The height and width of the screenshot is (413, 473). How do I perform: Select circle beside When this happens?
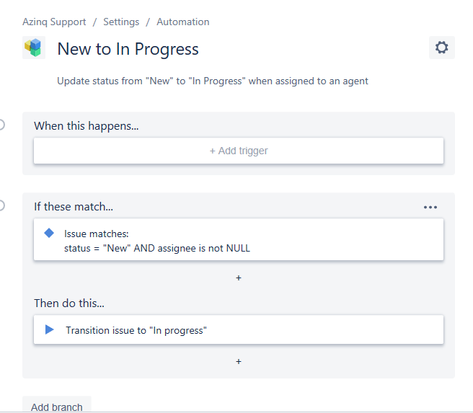point(1,125)
